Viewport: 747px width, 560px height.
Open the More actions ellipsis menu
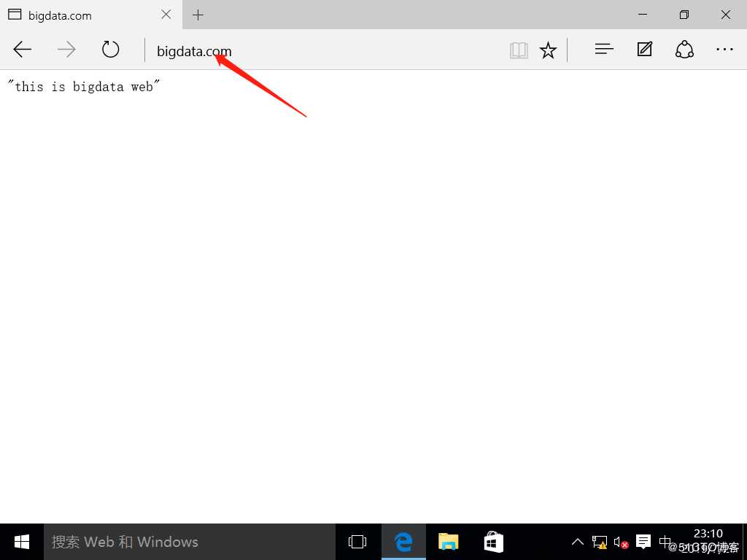coord(724,49)
